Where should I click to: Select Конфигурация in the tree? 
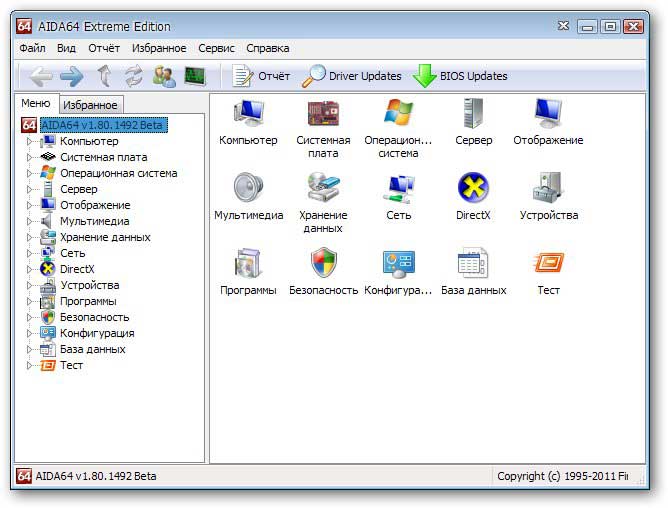point(97,333)
